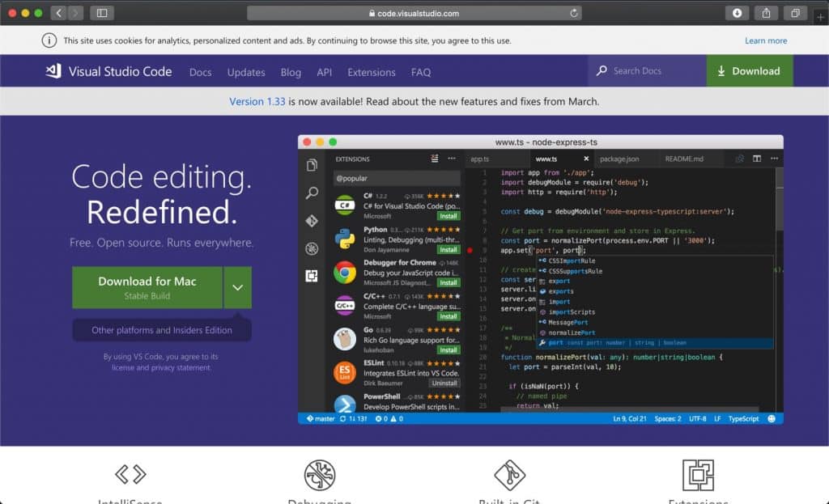Click the Learn more cookies link
This screenshot has width=829, height=504.
766,40
